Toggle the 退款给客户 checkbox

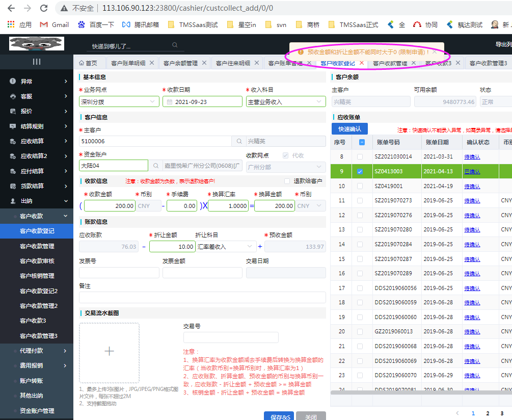coord(287,181)
